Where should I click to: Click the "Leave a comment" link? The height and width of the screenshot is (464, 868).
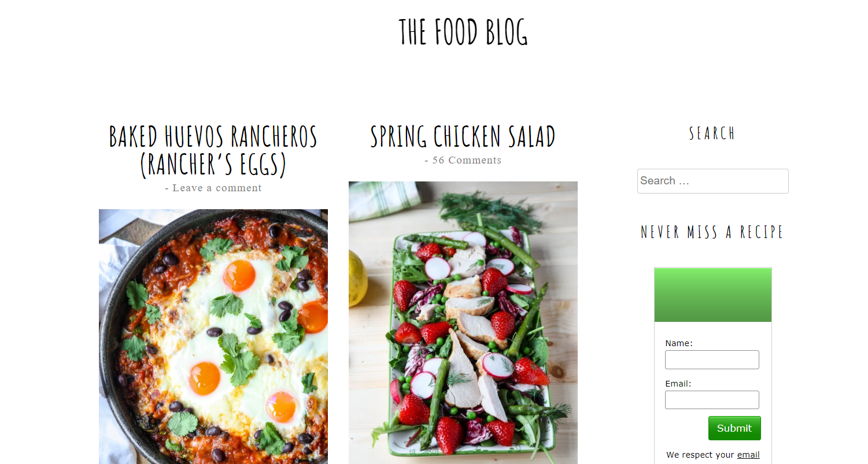tap(217, 188)
